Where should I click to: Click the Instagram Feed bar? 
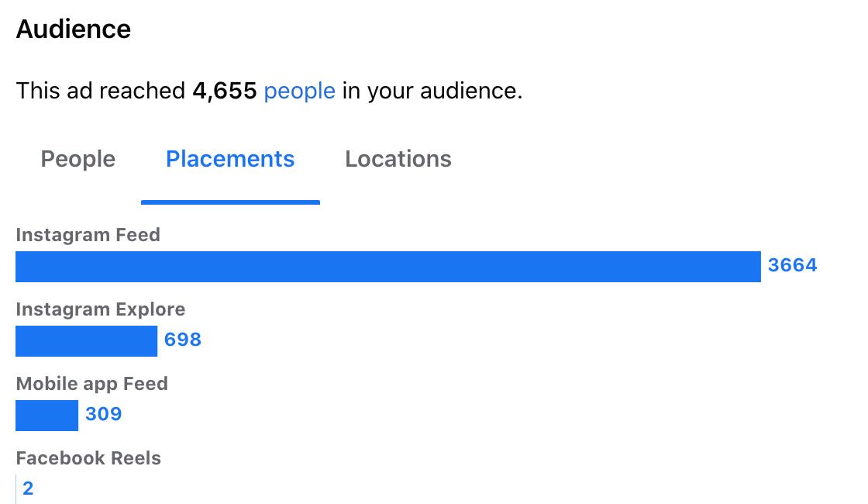[388, 267]
